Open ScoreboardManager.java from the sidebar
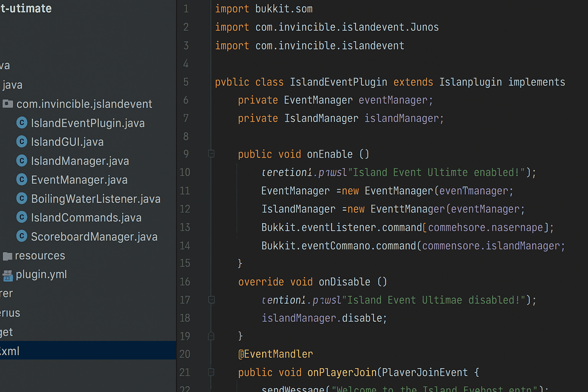The height and width of the screenshot is (392, 588). click(94, 236)
